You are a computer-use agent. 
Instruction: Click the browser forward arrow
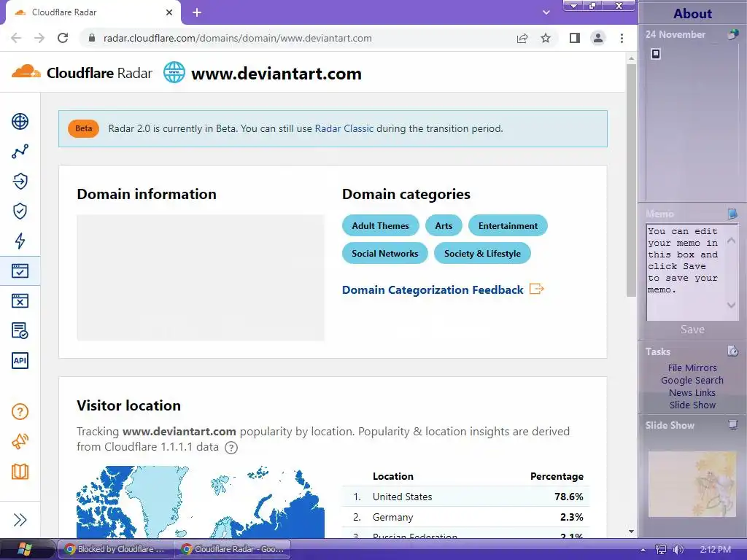tap(39, 38)
